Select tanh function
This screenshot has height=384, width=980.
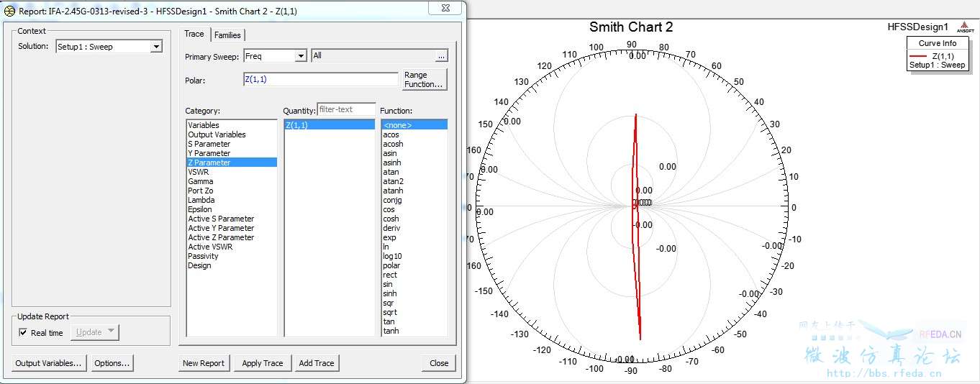414,331
